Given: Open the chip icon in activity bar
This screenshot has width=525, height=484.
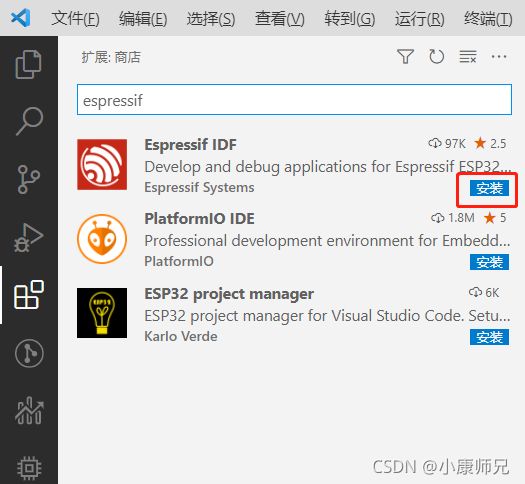Looking at the screenshot, I should pyautogui.click(x=29, y=467).
